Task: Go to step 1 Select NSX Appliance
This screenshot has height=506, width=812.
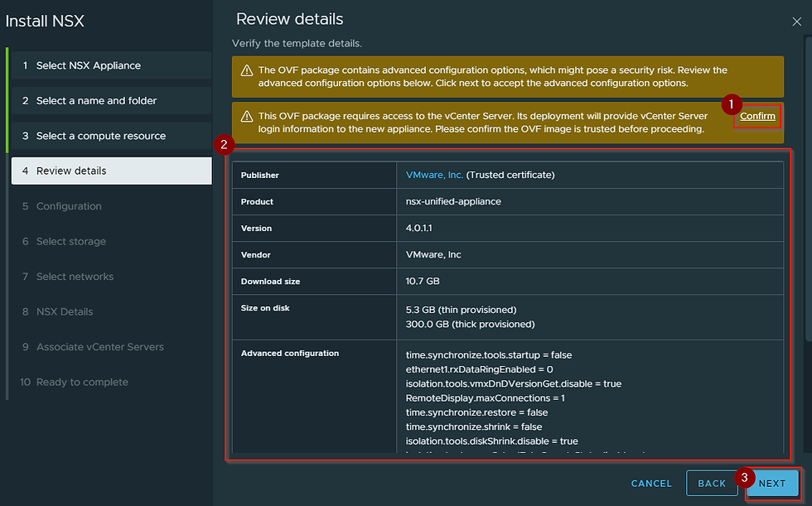Action: click(111, 65)
